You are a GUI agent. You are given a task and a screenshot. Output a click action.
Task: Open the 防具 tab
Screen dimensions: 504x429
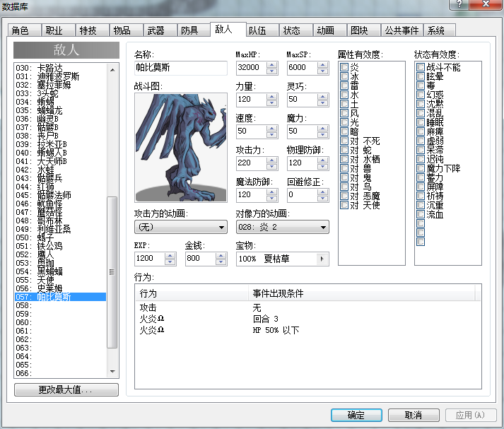pyautogui.click(x=194, y=30)
